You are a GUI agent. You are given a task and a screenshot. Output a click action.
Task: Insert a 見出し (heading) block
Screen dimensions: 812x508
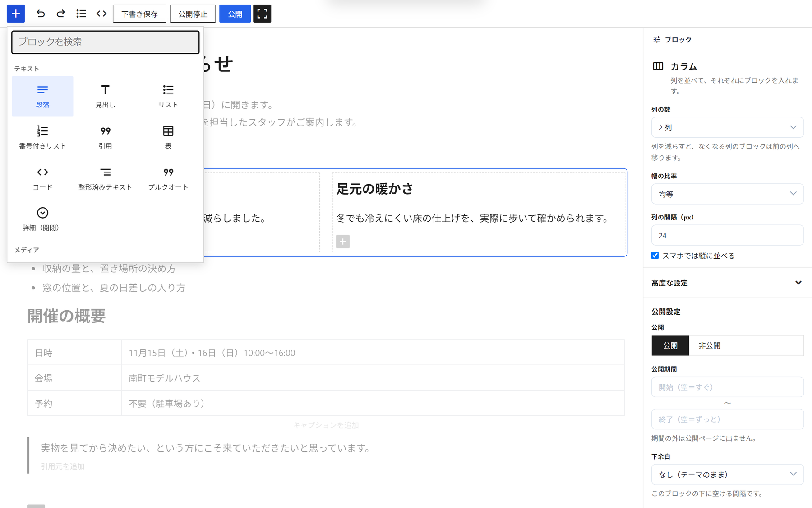point(105,96)
